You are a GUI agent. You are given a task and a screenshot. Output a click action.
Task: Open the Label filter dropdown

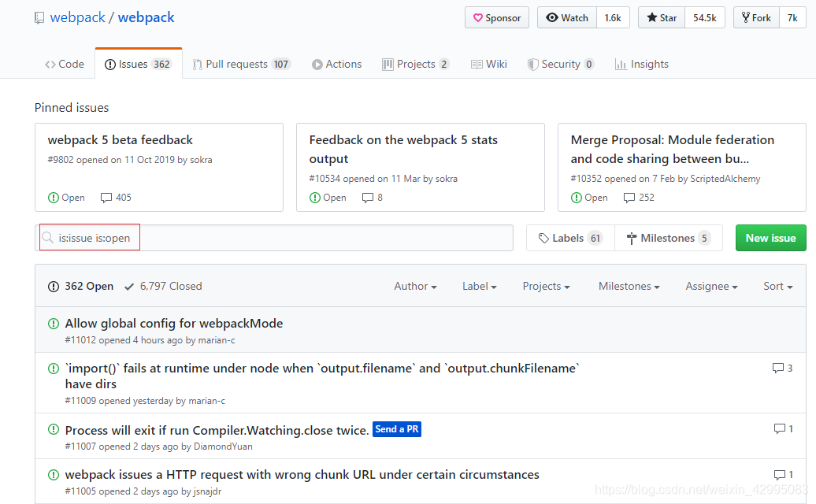click(x=479, y=286)
